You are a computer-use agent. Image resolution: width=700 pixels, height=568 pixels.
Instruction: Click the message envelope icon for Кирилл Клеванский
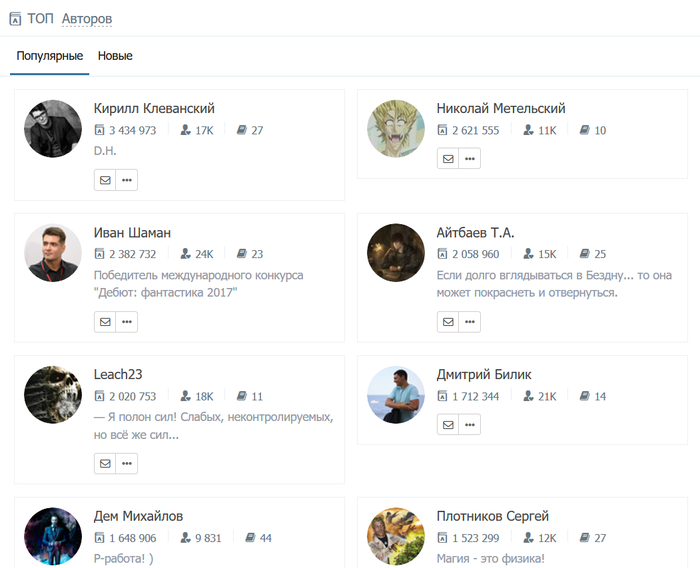click(x=105, y=180)
